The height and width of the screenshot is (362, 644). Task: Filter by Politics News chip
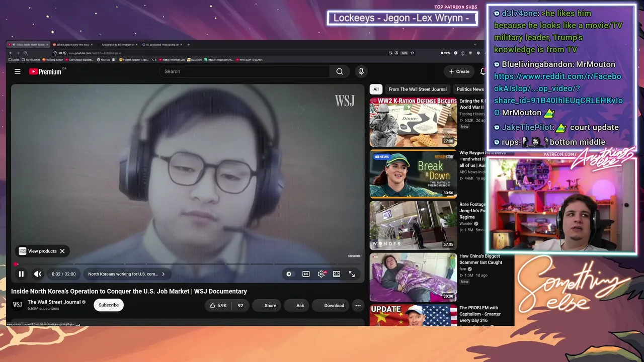(x=470, y=89)
